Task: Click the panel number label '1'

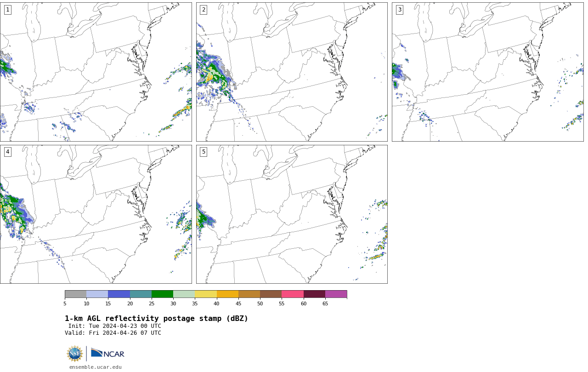Action: coord(7,10)
